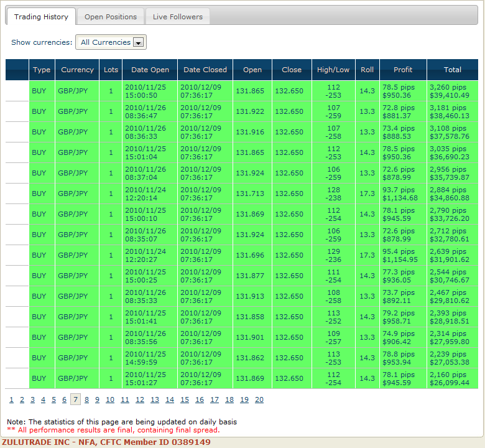Click the Date Open column header

pos(150,70)
